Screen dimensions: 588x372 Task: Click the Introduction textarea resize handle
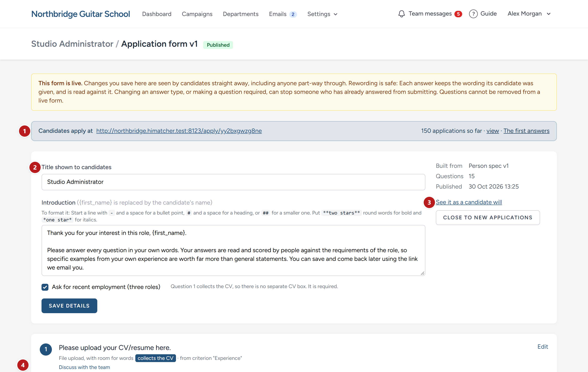[422, 273]
